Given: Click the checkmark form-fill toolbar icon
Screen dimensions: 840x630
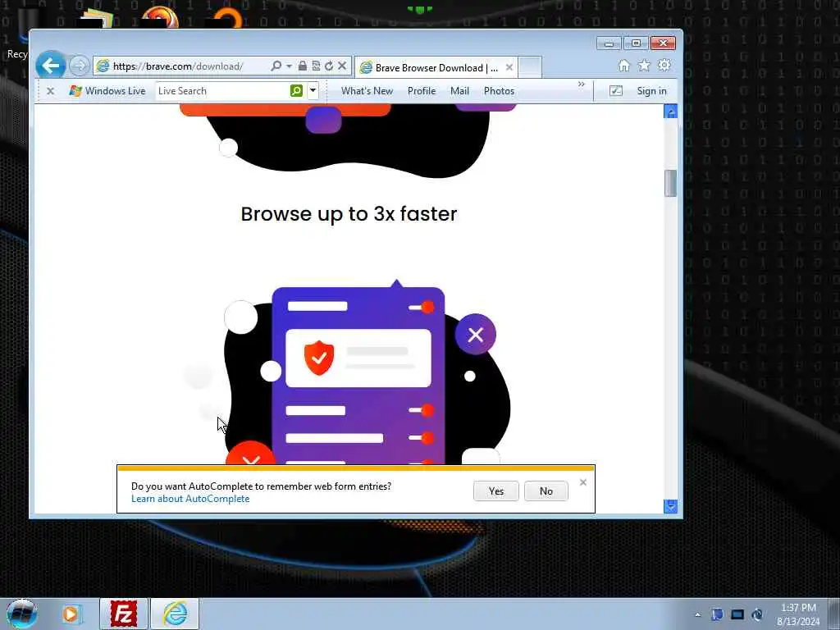Looking at the screenshot, I should (x=616, y=91).
